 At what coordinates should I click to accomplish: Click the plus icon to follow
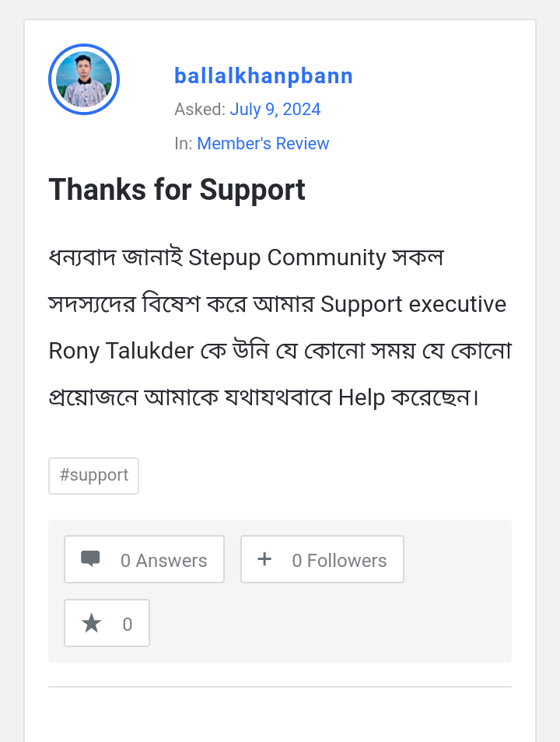coord(264,559)
